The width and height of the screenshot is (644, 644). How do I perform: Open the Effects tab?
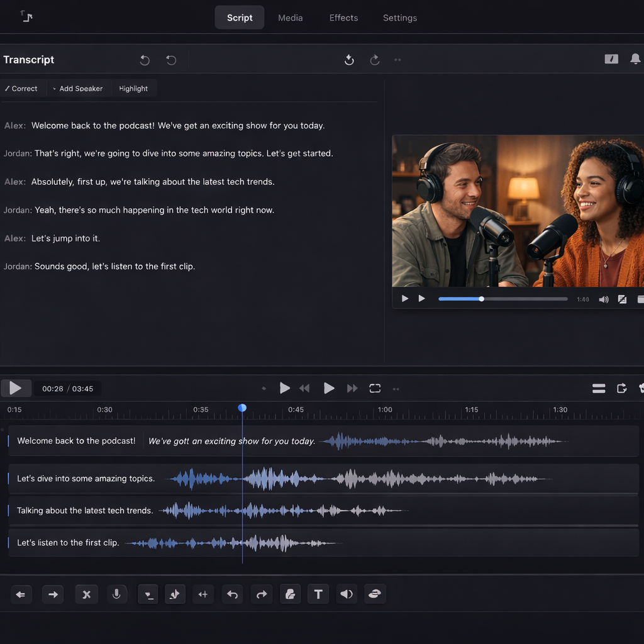point(343,18)
